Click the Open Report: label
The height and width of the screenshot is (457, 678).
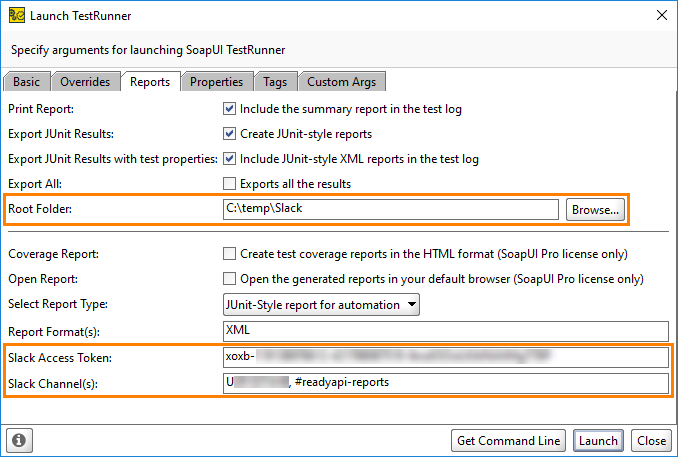pyautogui.click(x=43, y=279)
